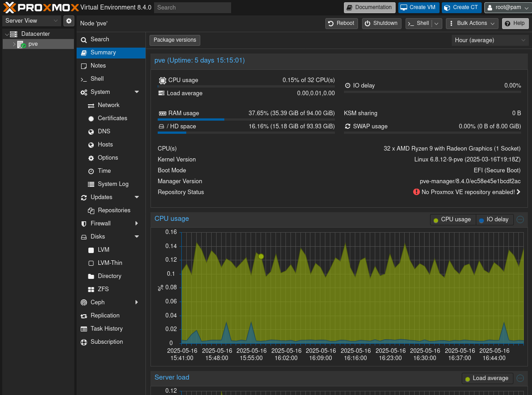Click the RAM usage memory icon
Viewport: 532px width, 395px height.
click(x=163, y=113)
